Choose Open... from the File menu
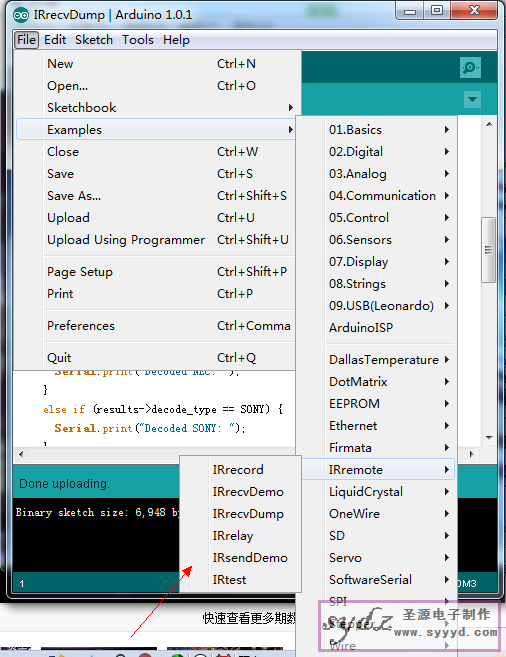Image resolution: width=506 pixels, height=657 pixels. (x=155, y=86)
